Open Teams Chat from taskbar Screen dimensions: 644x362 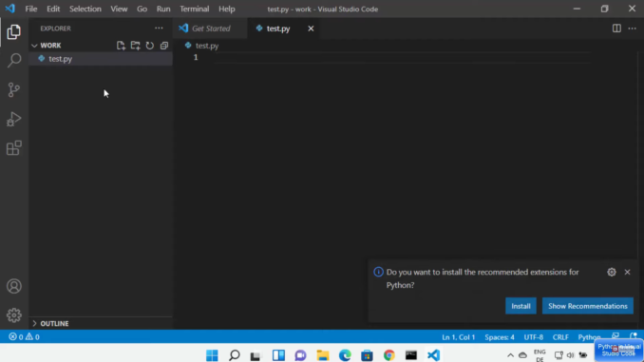click(x=301, y=355)
